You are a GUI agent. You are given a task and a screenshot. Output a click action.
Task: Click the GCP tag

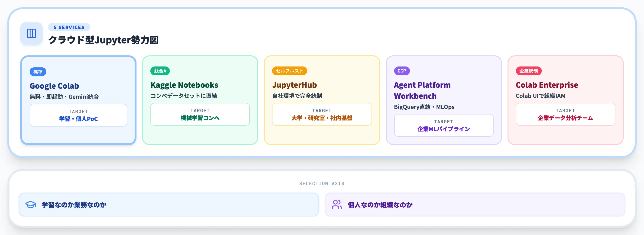[x=402, y=71]
